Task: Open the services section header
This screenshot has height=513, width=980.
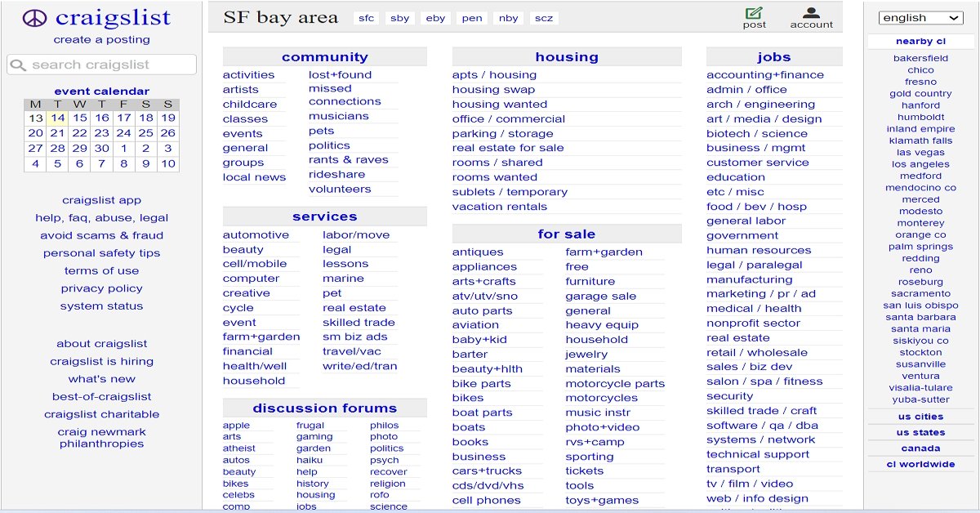Action: 325,216
